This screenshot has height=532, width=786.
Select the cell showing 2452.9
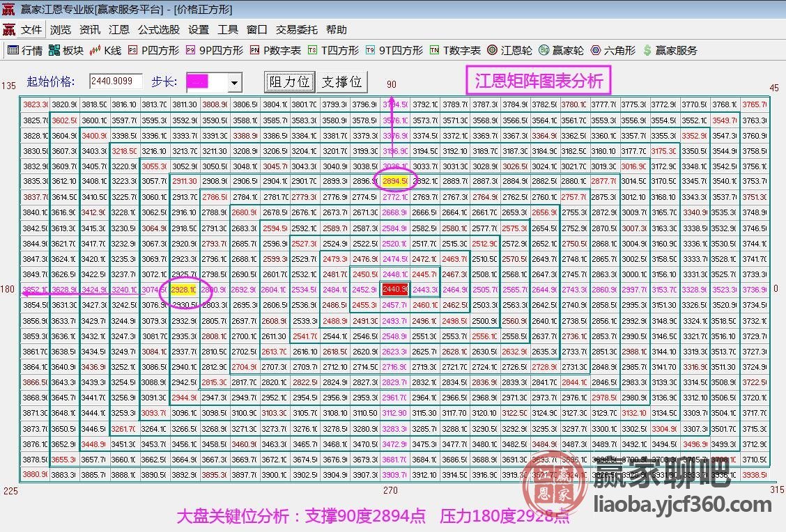364,290
